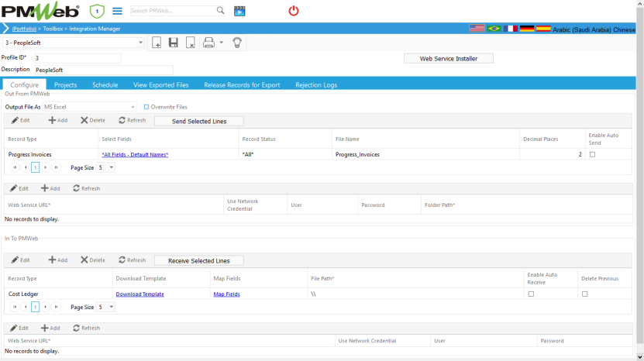Toggle Delete Previous for Cost Ledger
The image size is (644, 361).
point(584,294)
